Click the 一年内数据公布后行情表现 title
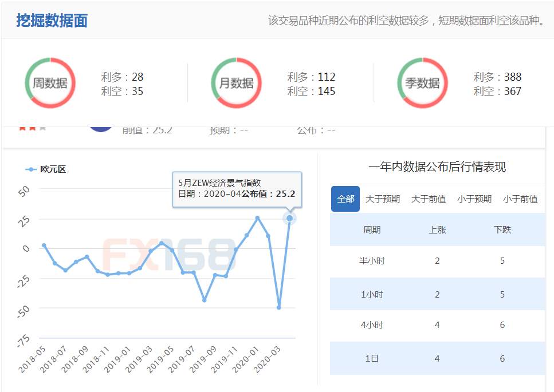This screenshot has width=554, height=392. (x=437, y=166)
